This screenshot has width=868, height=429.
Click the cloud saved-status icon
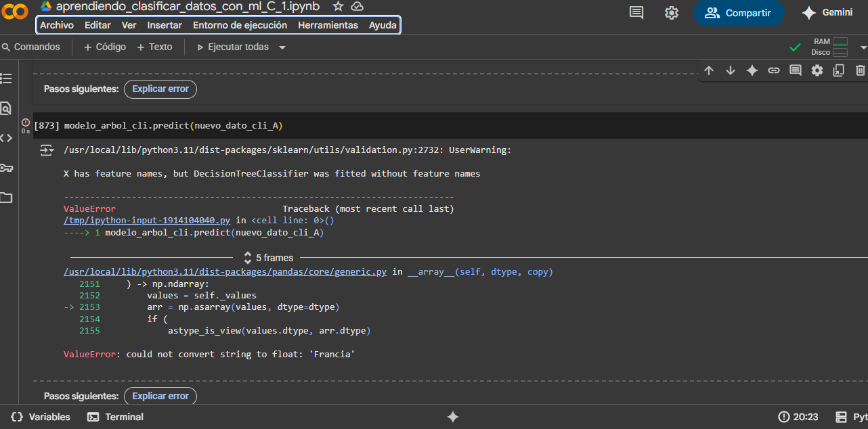pyautogui.click(x=357, y=6)
